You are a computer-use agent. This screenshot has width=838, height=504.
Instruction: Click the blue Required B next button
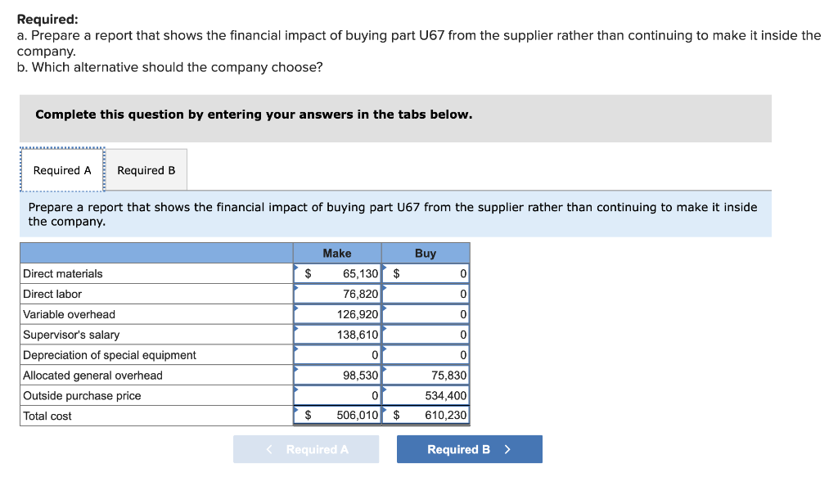469,449
